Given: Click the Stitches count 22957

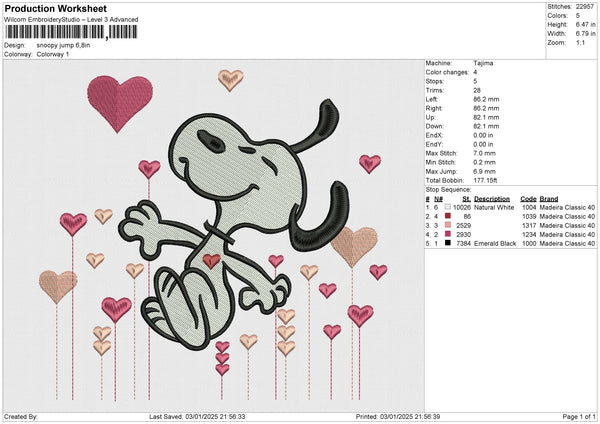Looking at the screenshot, I should (x=586, y=5).
